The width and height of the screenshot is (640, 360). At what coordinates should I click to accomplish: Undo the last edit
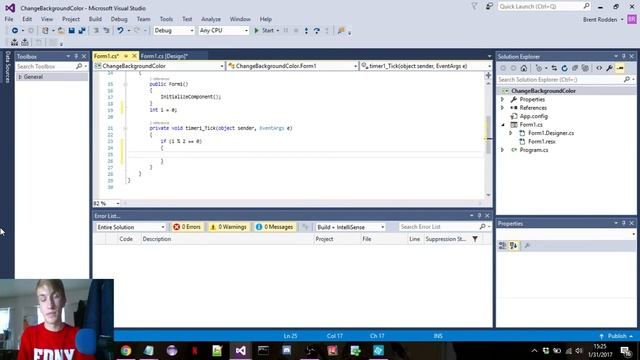(x=120, y=31)
